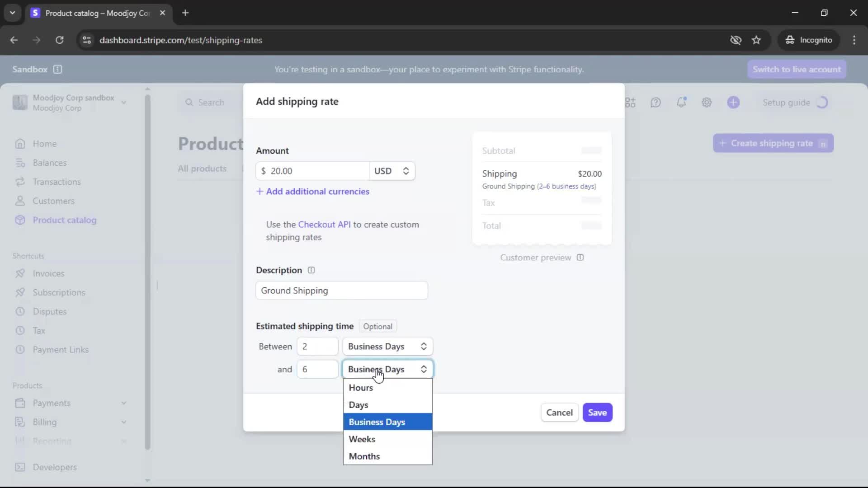Click the help question mark icon
868x488 pixels.
(x=656, y=103)
